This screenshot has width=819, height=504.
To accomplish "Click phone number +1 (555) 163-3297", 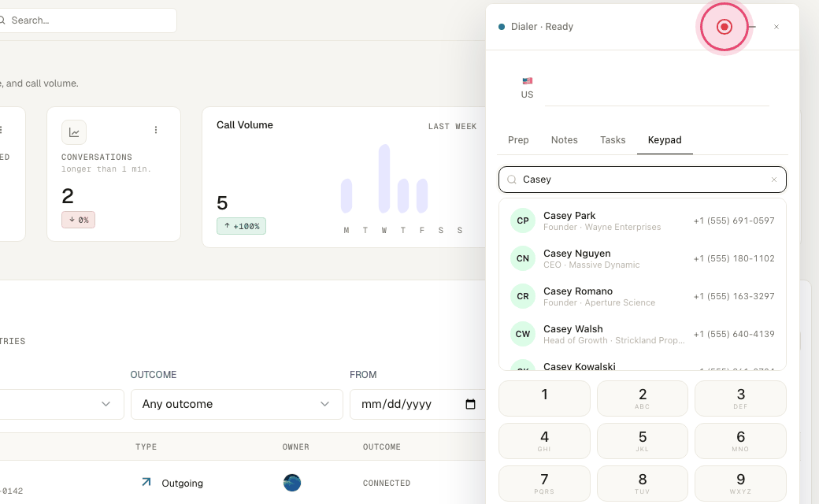I will [734, 297].
